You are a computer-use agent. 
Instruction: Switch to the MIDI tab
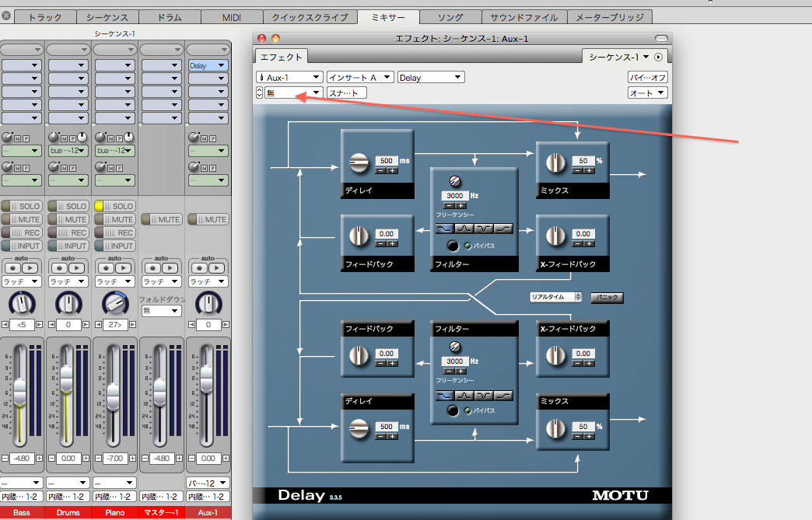tap(232, 17)
